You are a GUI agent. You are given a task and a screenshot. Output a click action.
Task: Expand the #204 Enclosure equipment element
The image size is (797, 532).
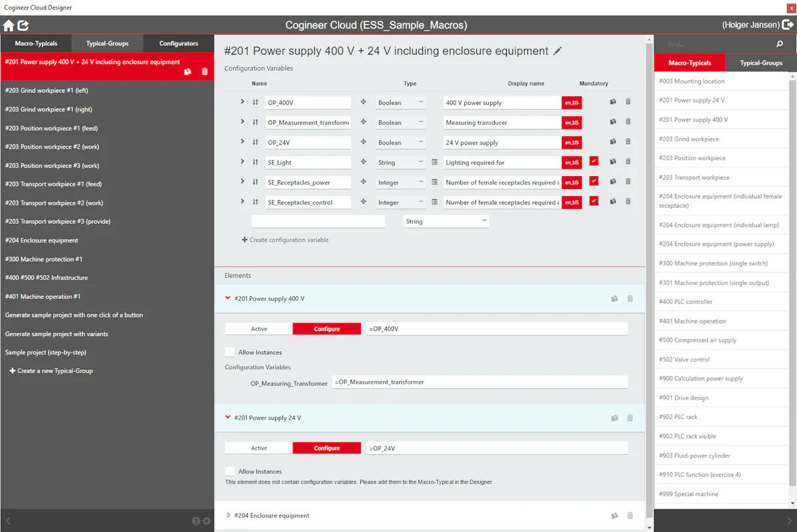228,515
